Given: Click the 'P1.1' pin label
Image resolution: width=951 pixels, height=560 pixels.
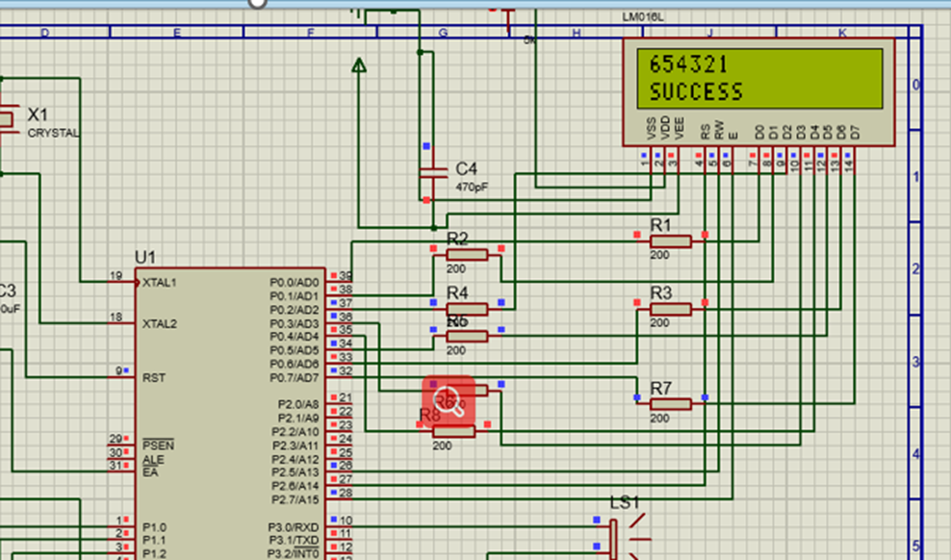Looking at the screenshot, I should pos(154,540).
